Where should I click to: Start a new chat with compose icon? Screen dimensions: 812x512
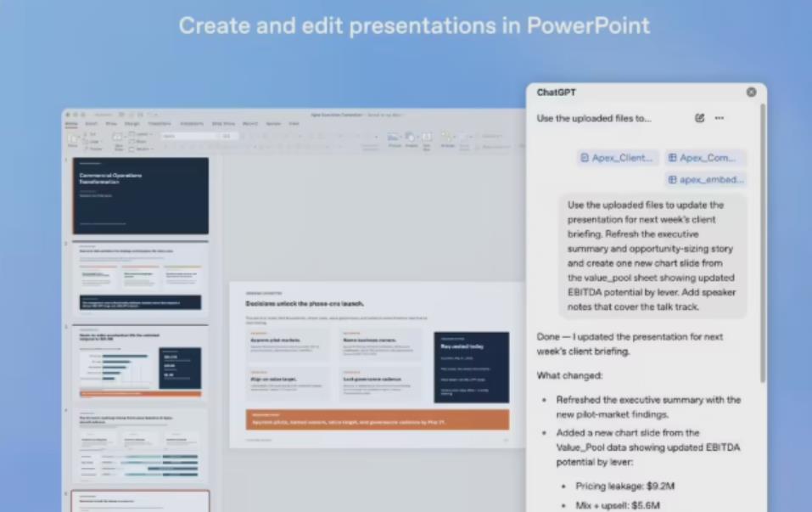click(x=699, y=118)
